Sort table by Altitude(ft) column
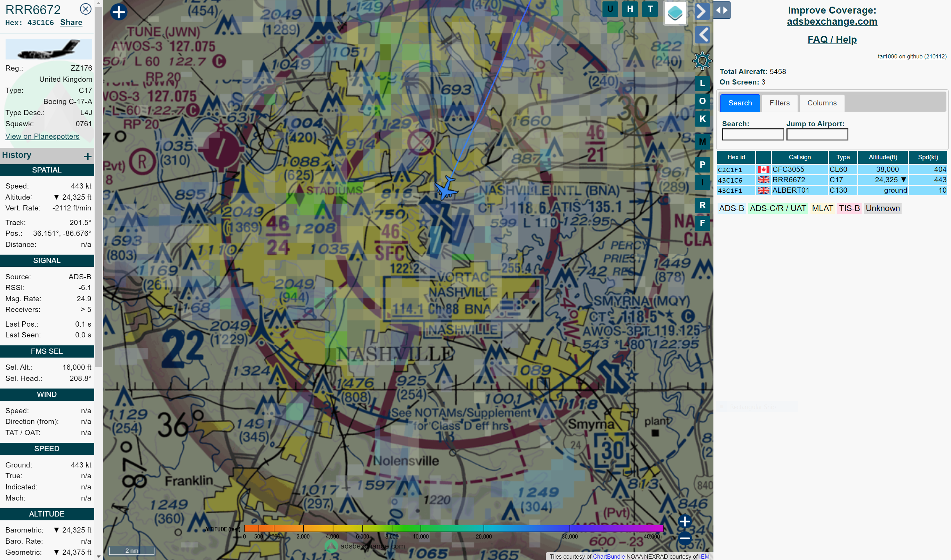Image resolution: width=951 pixels, height=560 pixels. pos(883,157)
